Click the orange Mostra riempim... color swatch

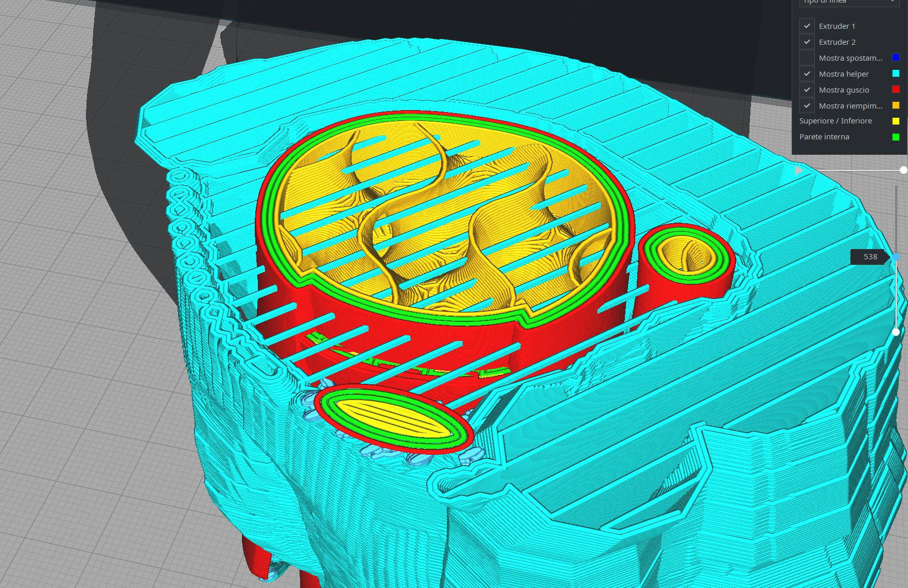[x=896, y=105]
